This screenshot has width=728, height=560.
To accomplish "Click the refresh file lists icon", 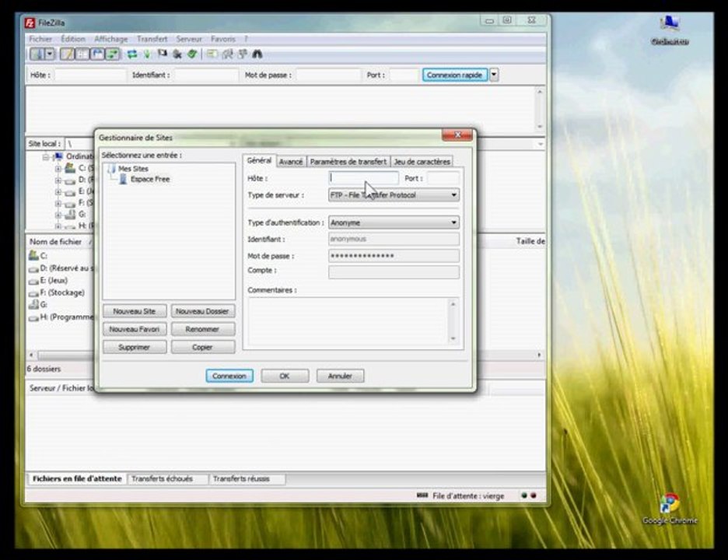I will 132,54.
